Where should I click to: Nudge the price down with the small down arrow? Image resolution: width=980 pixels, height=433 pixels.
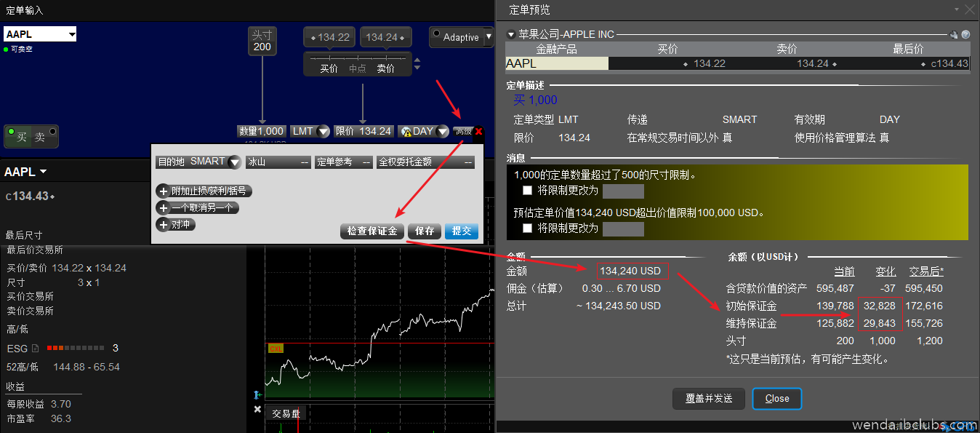coord(417,68)
